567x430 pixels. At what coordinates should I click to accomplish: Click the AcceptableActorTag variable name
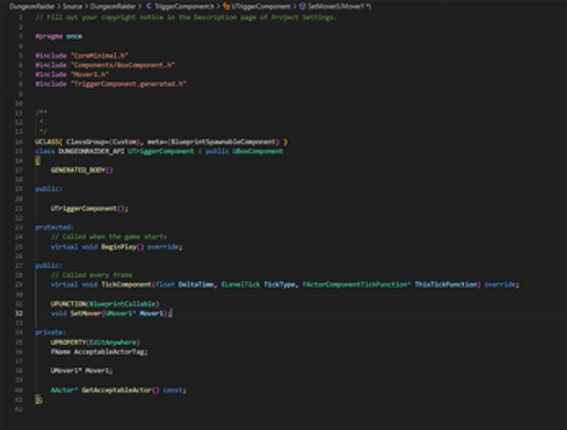[x=109, y=352]
